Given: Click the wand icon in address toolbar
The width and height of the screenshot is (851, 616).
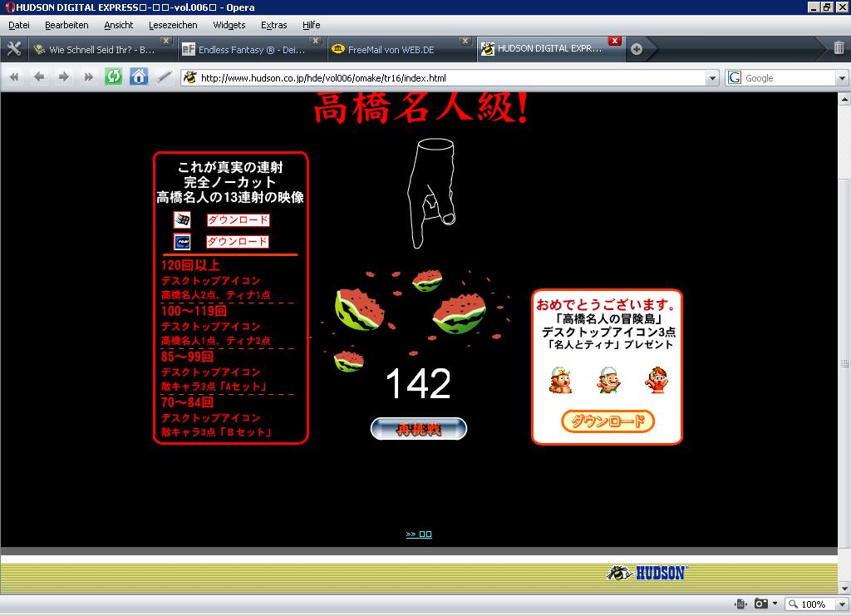Looking at the screenshot, I should pos(164,77).
